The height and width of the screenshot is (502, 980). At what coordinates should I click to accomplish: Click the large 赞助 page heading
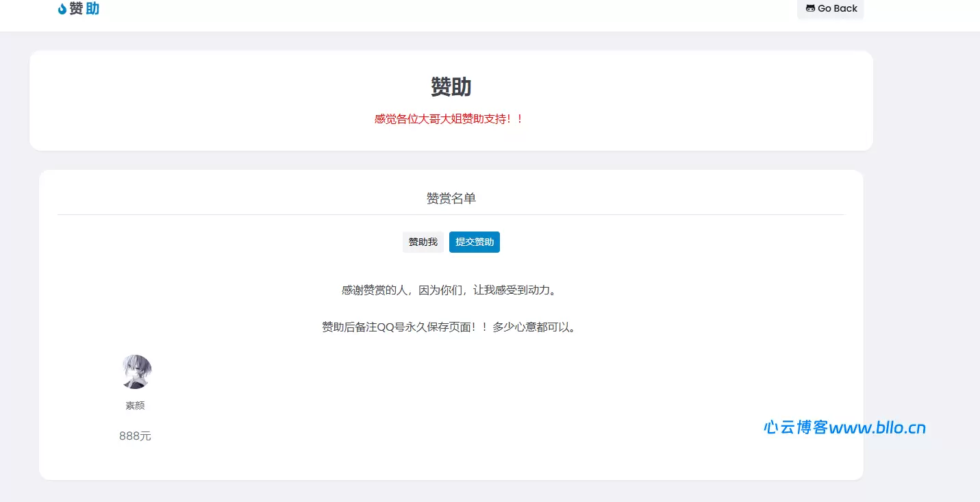tap(451, 87)
